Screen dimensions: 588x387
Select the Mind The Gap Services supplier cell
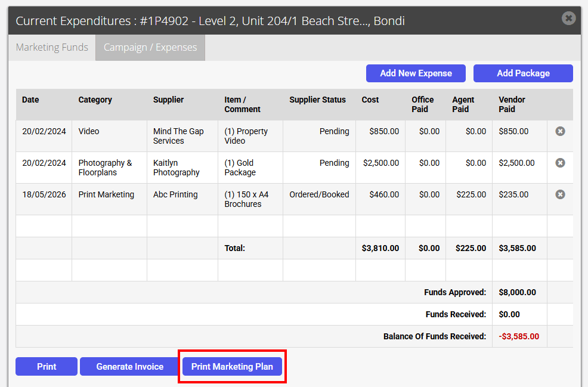pos(182,136)
